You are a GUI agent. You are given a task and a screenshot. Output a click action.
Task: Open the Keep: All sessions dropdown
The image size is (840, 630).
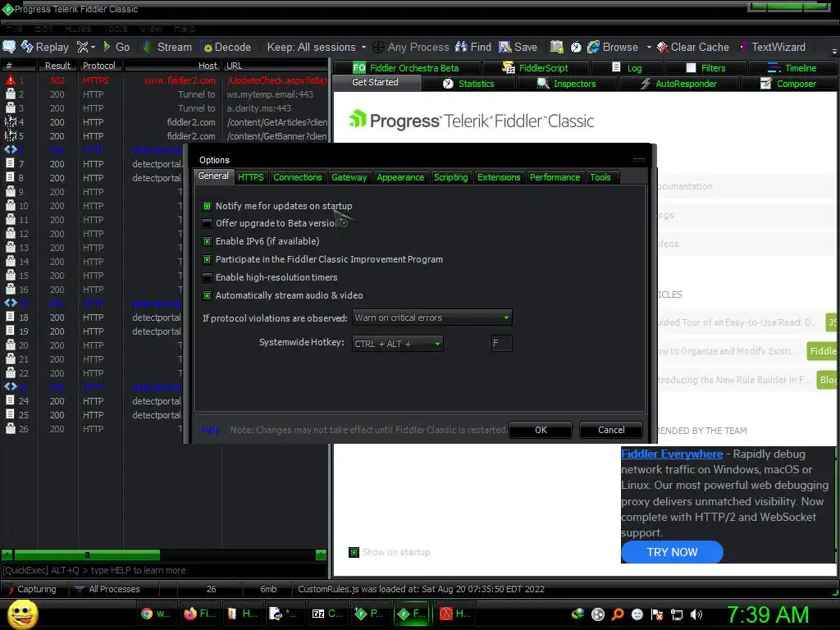pyautogui.click(x=317, y=47)
